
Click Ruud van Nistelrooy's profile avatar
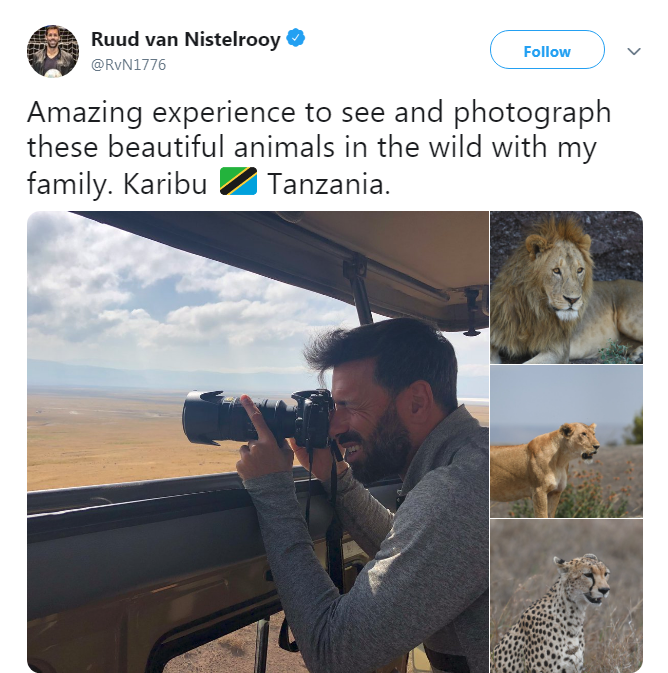tap(52, 51)
